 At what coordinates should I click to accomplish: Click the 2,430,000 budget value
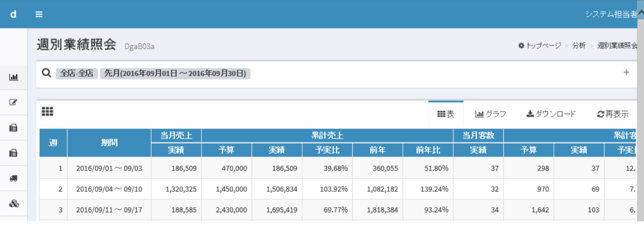pyautogui.click(x=231, y=210)
